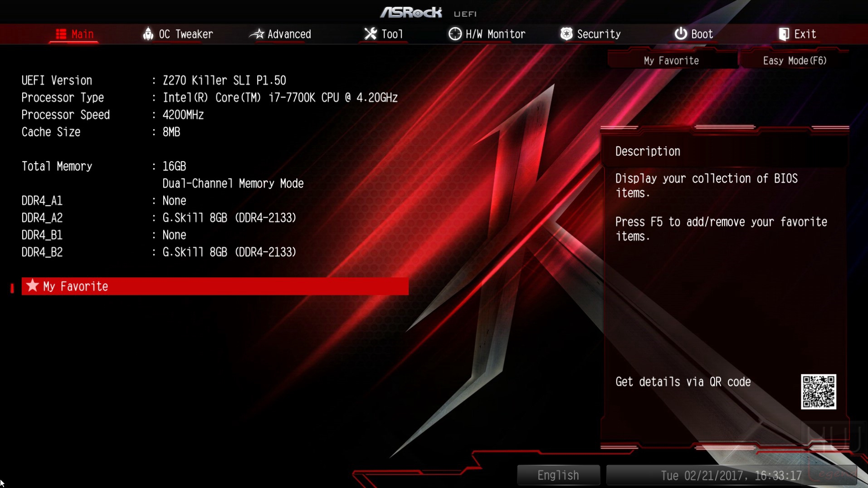Click the UEFI Version label

coord(57,80)
